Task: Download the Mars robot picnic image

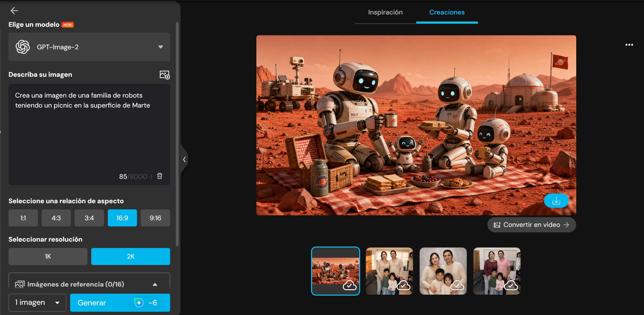Action: [x=556, y=201]
